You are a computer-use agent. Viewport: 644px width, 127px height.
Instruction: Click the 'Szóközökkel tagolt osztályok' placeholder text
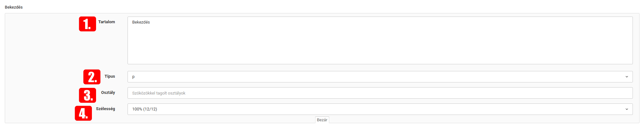tap(159, 93)
